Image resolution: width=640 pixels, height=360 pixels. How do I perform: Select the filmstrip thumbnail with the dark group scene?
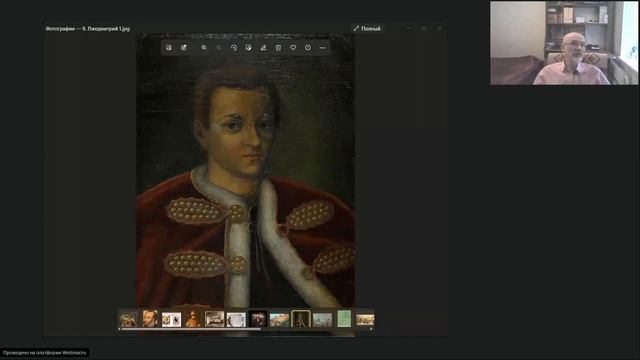[258, 319]
